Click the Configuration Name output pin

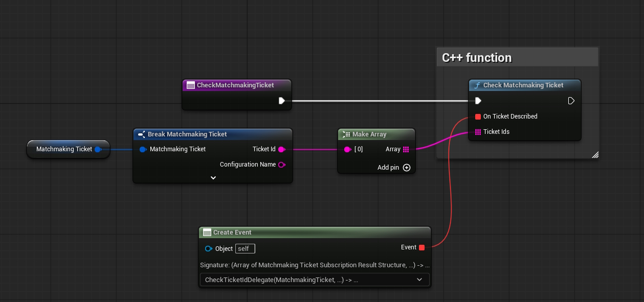coord(282,165)
